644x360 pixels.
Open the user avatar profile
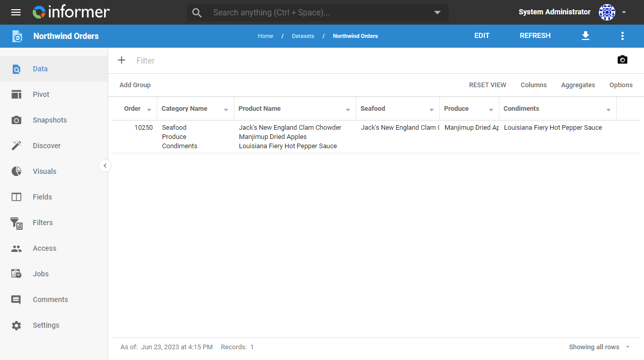[607, 12]
